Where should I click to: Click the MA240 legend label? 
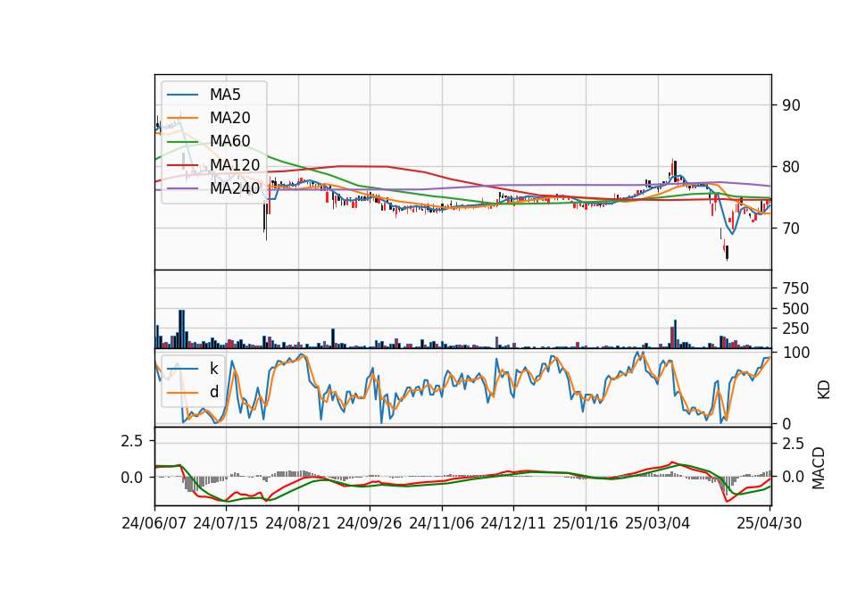[235, 188]
